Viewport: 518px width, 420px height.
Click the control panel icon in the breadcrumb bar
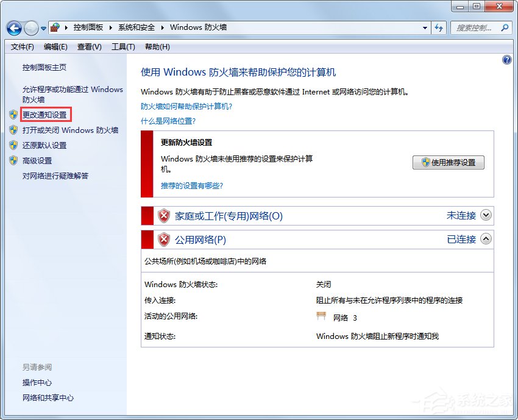(54, 27)
